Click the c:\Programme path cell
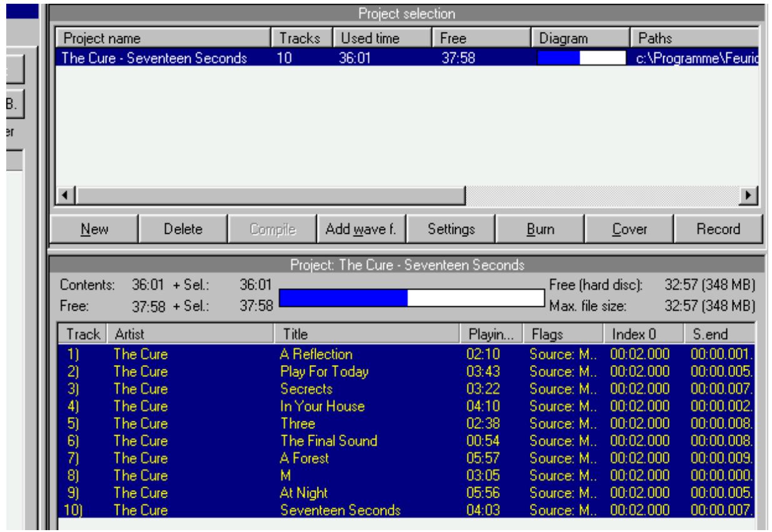The height and width of the screenshot is (532, 772). (x=696, y=58)
